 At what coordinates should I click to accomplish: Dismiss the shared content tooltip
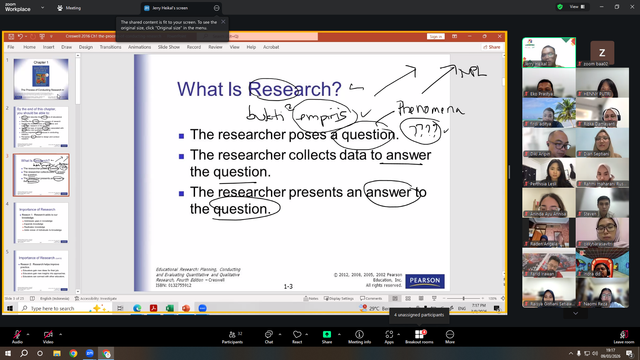tap(223, 22)
